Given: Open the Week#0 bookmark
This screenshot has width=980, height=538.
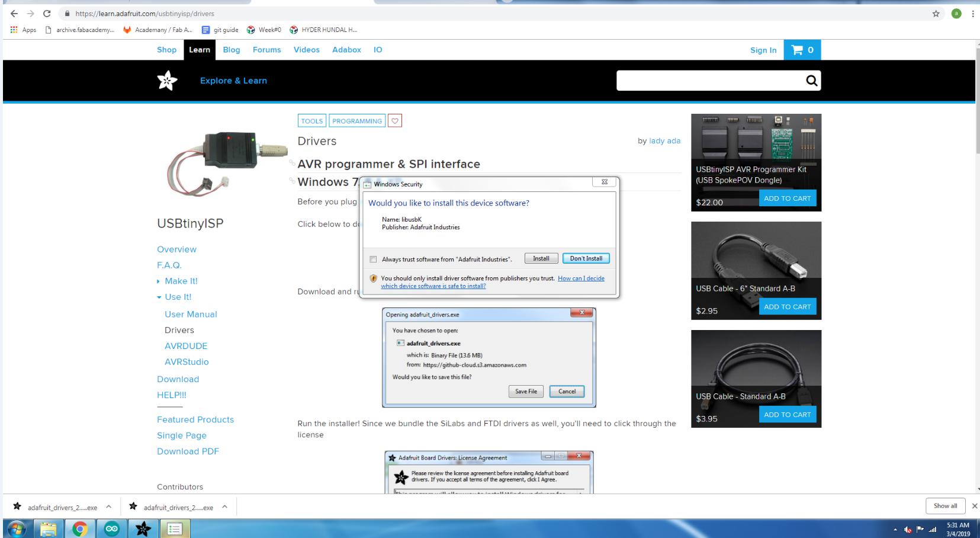Looking at the screenshot, I should 264,30.
